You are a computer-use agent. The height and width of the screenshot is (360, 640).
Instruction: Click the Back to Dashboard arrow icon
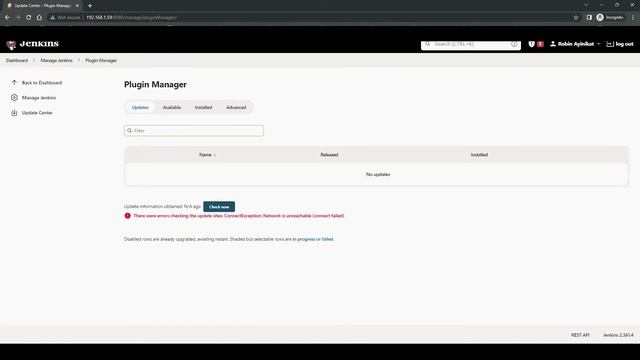14,82
